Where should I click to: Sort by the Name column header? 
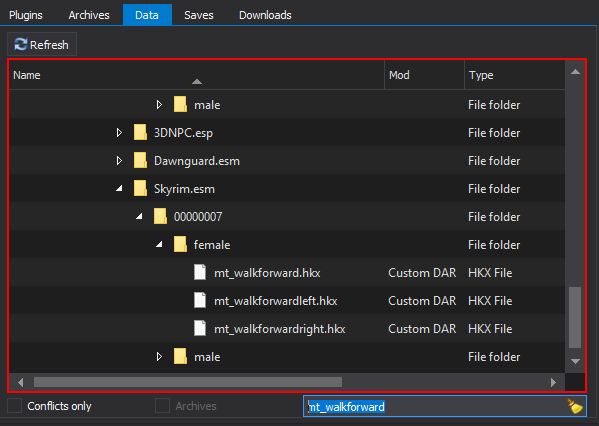(x=196, y=75)
